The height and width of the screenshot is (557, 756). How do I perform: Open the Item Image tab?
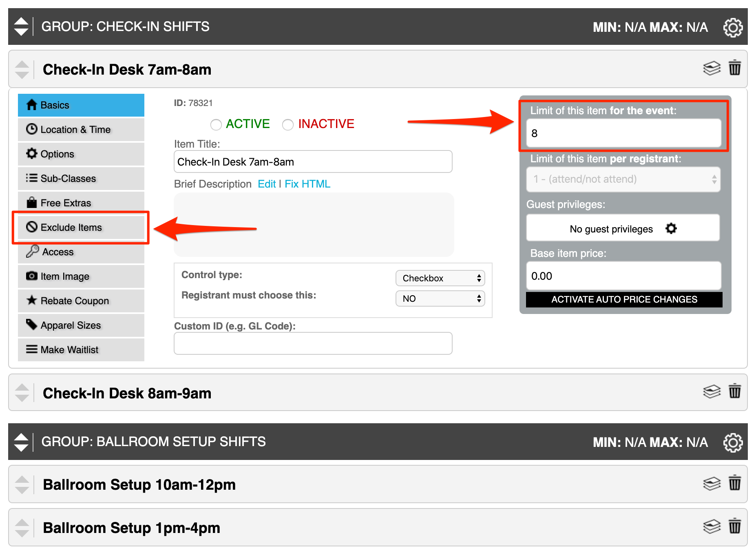point(81,276)
